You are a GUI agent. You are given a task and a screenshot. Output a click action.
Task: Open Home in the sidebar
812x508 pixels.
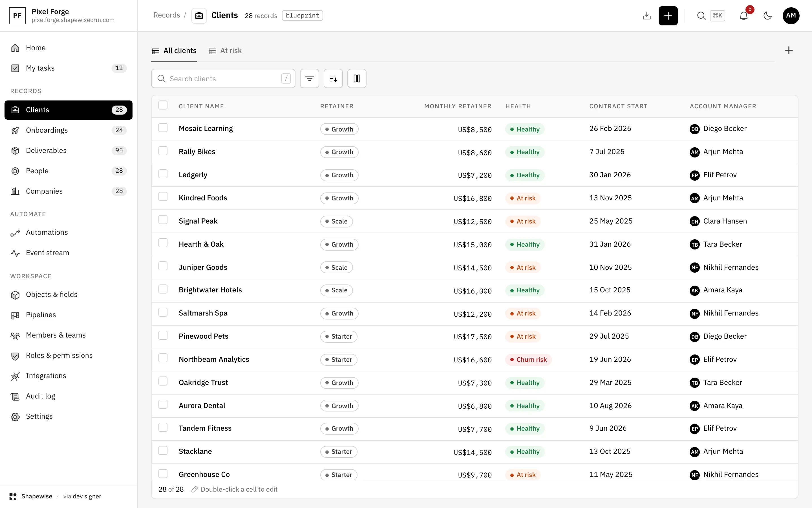[x=69, y=48]
